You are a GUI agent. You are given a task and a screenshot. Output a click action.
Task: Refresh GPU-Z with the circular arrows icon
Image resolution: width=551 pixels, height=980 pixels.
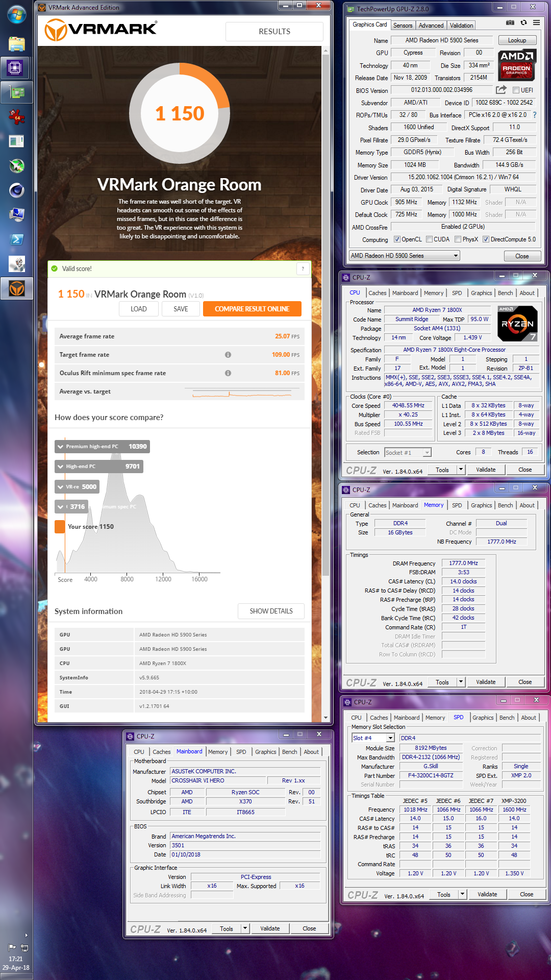tap(523, 22)
